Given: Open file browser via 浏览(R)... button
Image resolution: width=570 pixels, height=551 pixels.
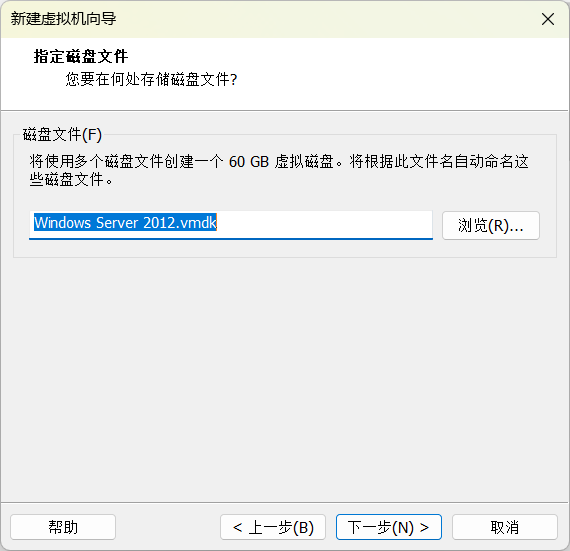Looking at the screenshot, I should [491, 225].
